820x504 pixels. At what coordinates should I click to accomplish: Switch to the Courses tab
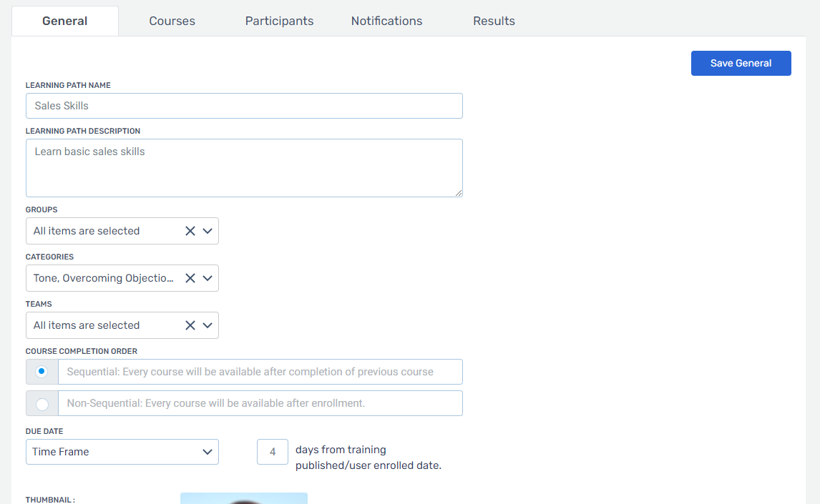coord(172,21)
